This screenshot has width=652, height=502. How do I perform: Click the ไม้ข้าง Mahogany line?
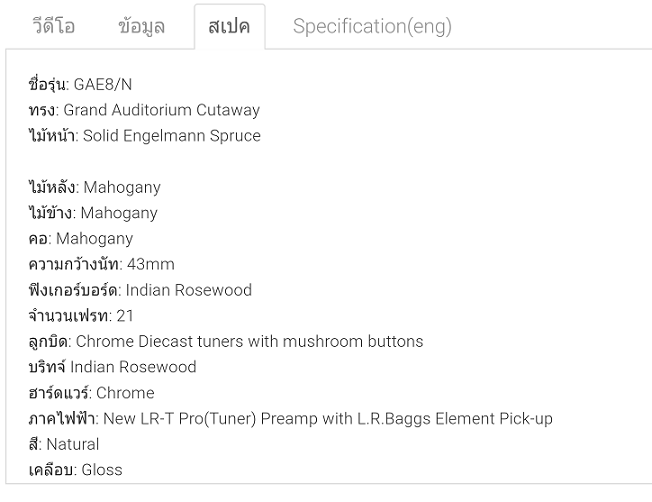[93, 213]
